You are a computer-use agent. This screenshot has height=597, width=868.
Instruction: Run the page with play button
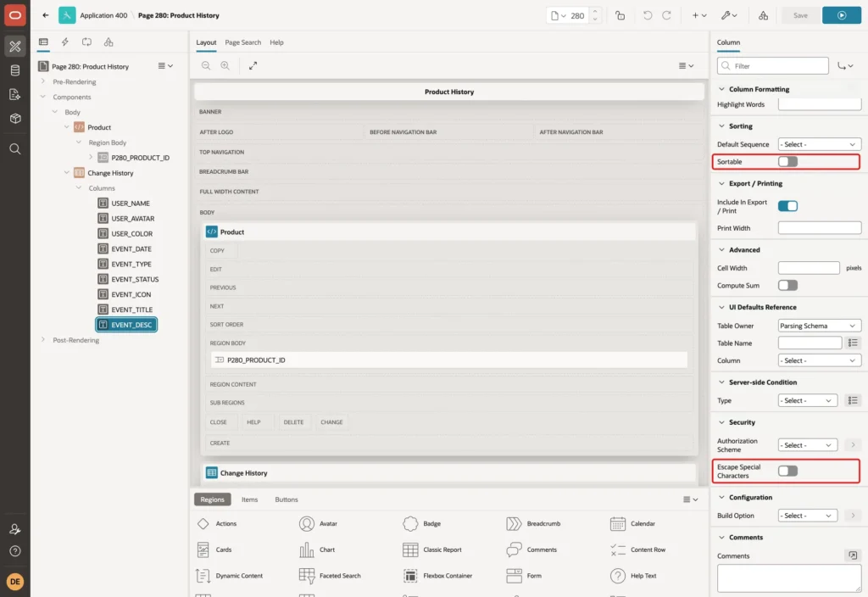click(x=841, y=15)
